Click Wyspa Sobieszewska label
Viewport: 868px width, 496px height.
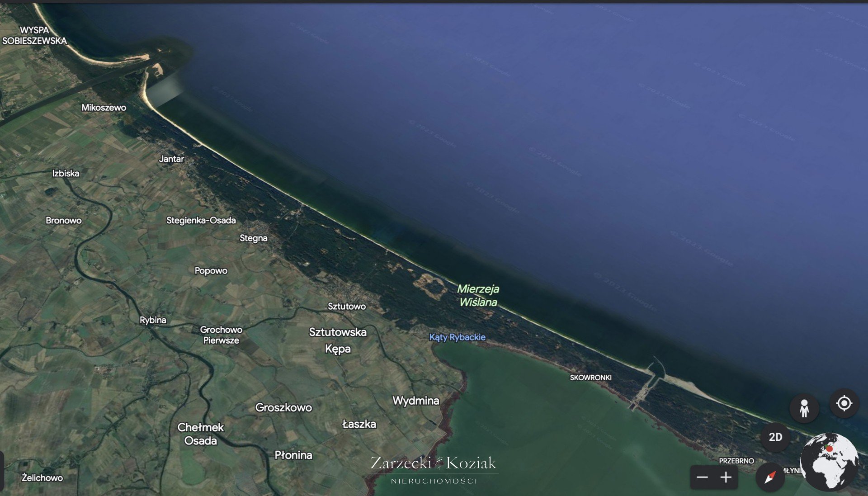[34, 35]
